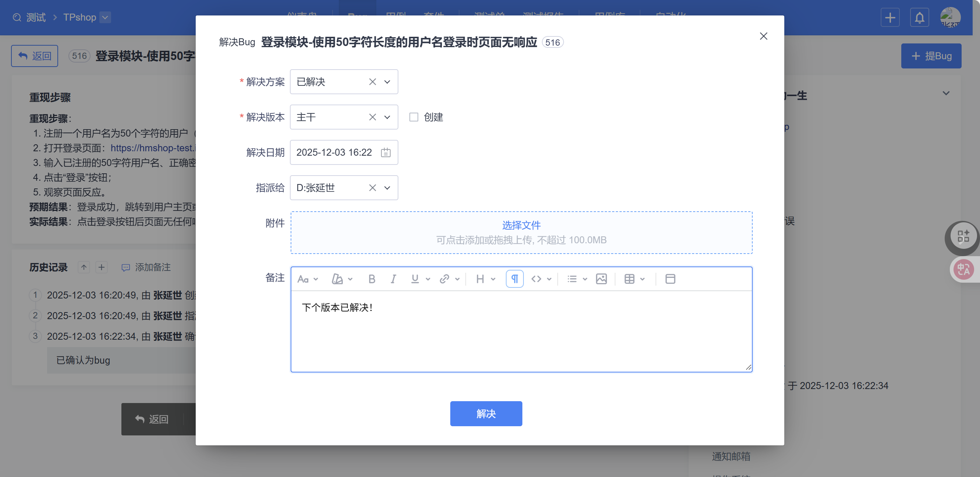The height and width of the screenshot is (477, 980).
Task: Click the 516 badge beside page title
Action: pyautogui.click(x=79, y=56)
